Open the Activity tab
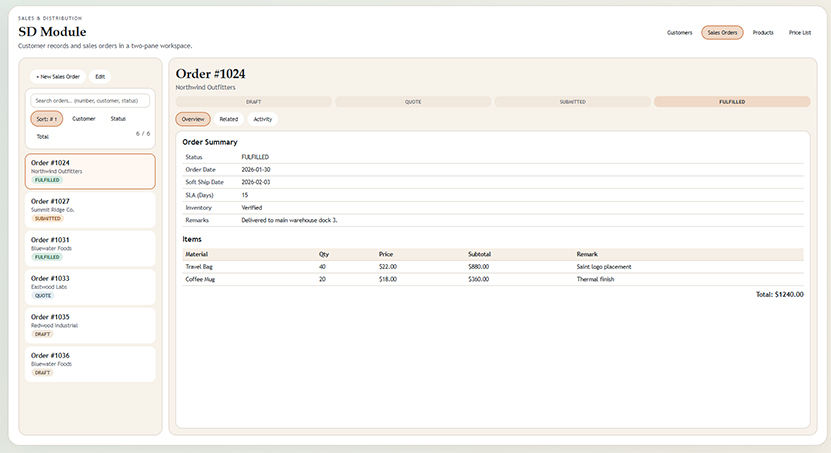Screen dimensions: 831x453 [x=263, y=119]
